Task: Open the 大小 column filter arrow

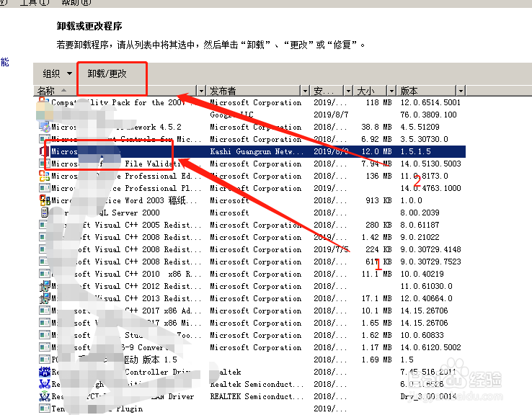Action: coord(392,91)
